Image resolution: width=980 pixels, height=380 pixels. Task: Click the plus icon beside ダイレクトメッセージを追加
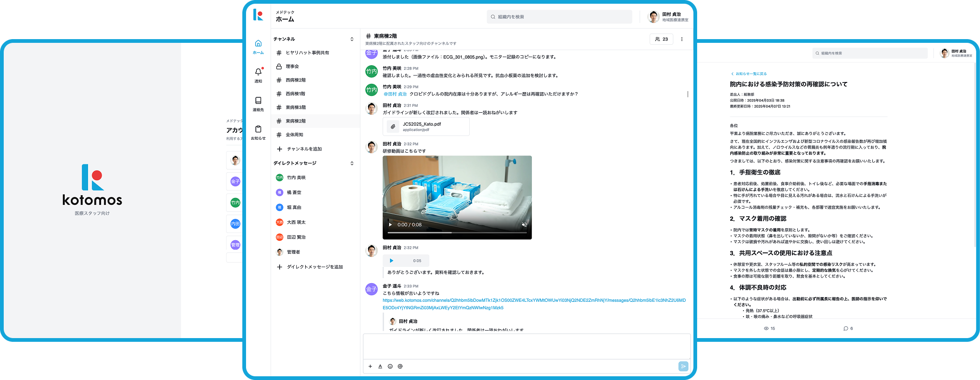pos(280,267)
